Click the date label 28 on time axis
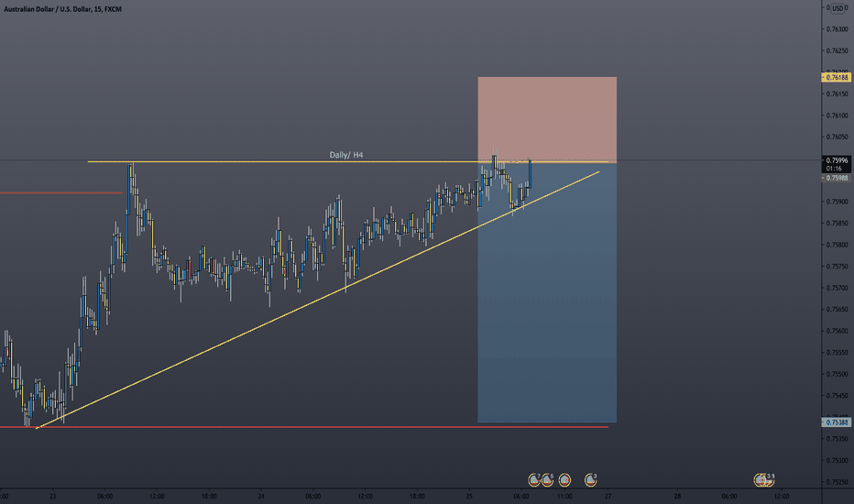This screenshot has height=504, width=854. click(677, 497)
